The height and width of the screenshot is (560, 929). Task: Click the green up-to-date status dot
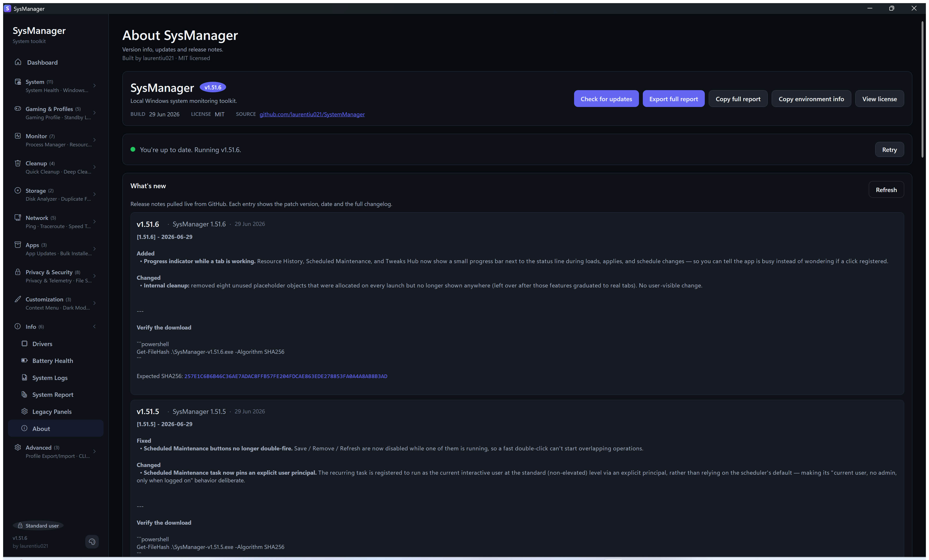pos(133,149)
